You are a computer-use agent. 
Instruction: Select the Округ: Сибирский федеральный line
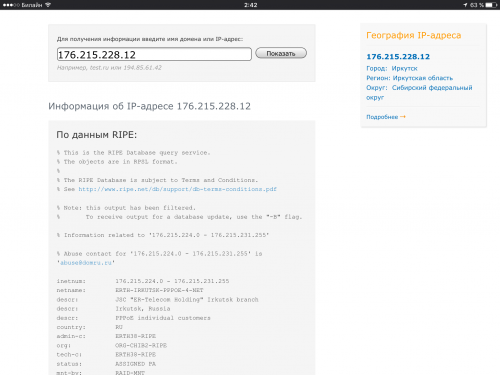419,88
